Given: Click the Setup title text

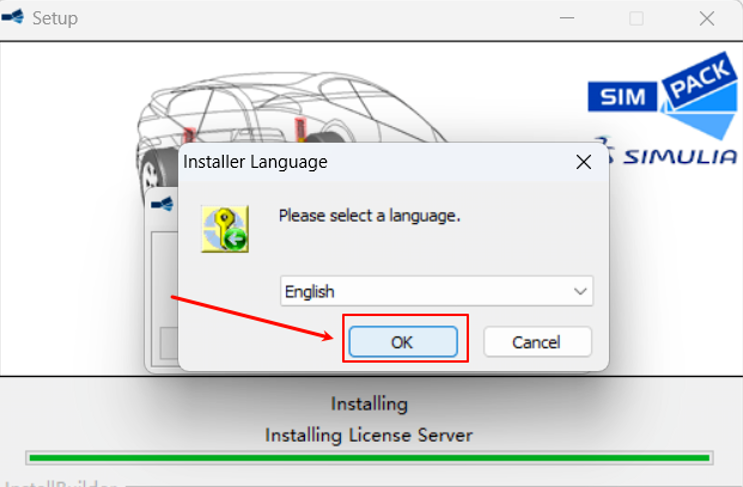Looking at the screenshot, I should click(x=55, y=18).
